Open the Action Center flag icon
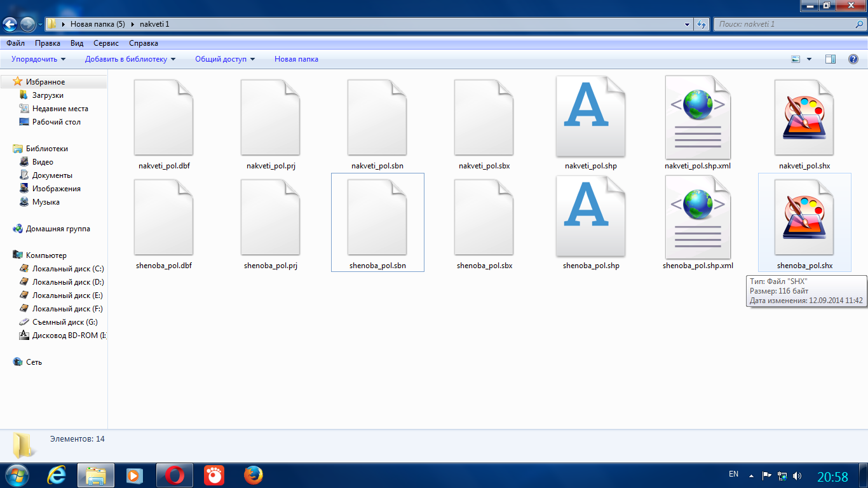This screenshot has width=868, height=488. pyautogui.click(x=767, y=475)
